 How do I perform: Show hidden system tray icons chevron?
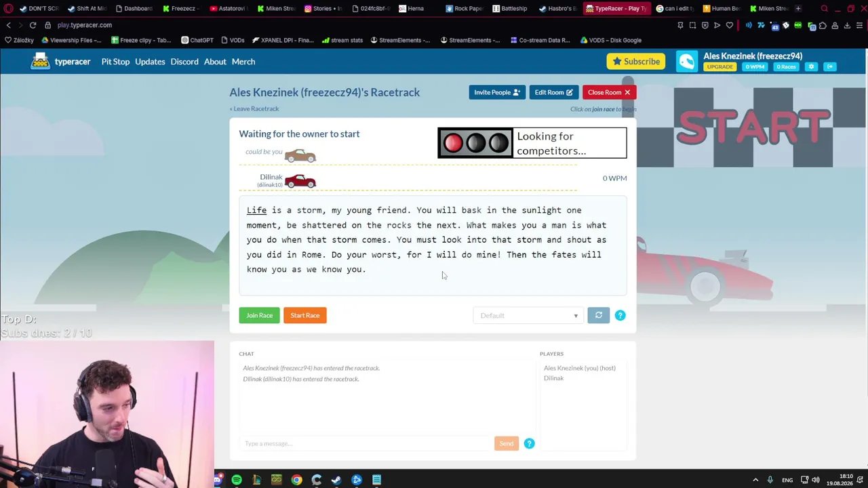point(756,480)
